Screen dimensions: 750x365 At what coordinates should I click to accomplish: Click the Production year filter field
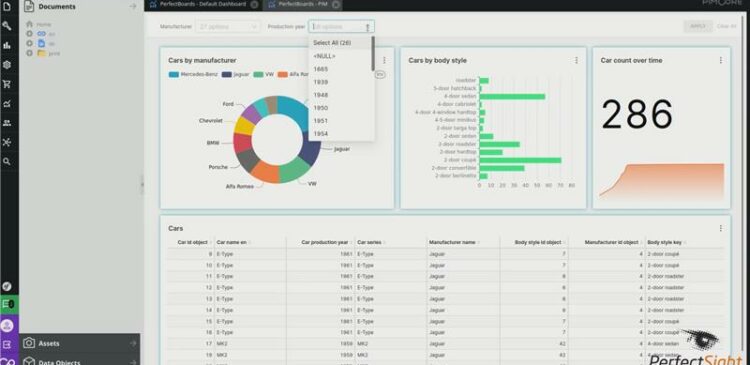(x=342, y=27)
